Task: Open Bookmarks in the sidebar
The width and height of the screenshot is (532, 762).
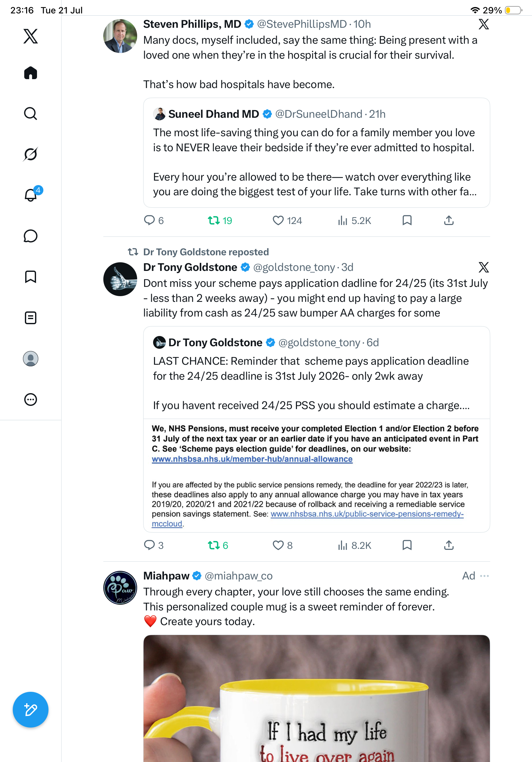Action: click(31, 276)
